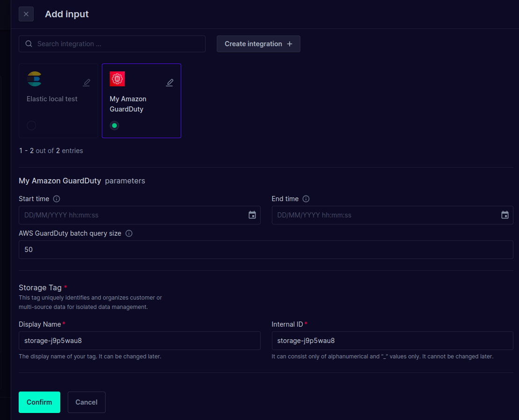Click the Confirm button
The image size is (519, 420).
point(39,402)
